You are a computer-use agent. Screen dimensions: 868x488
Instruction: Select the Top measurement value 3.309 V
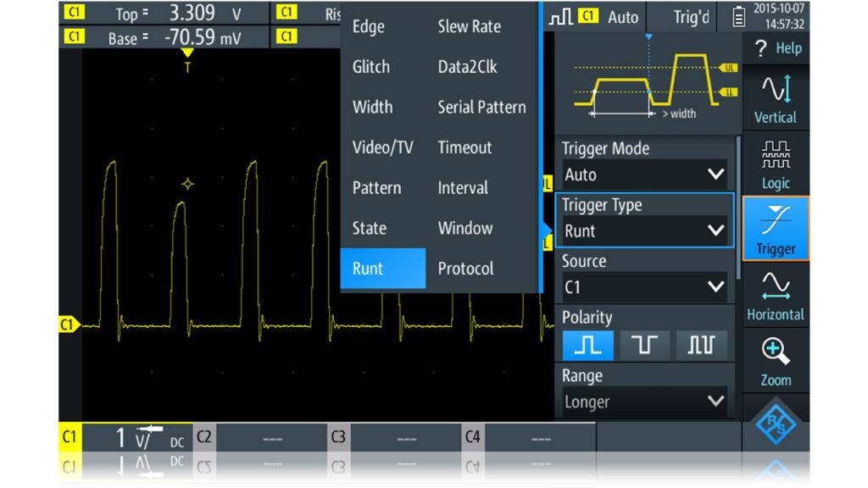pyautogui.click(x=205, y=13)
